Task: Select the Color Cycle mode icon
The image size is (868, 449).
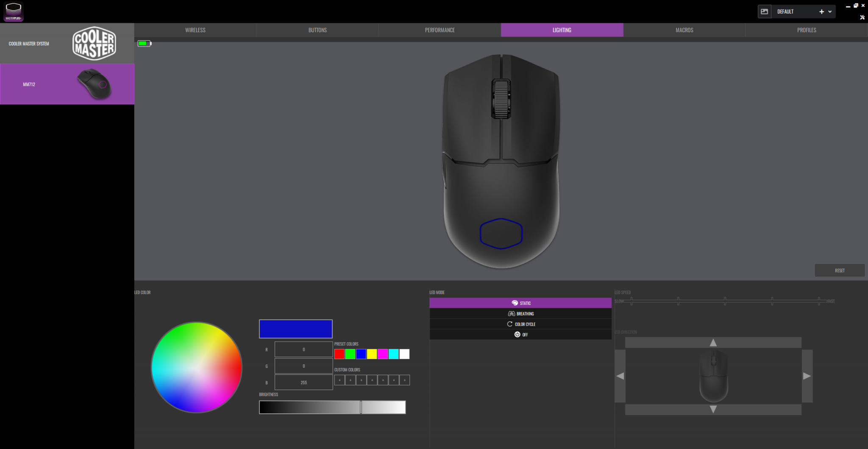Action: point(510,324)
